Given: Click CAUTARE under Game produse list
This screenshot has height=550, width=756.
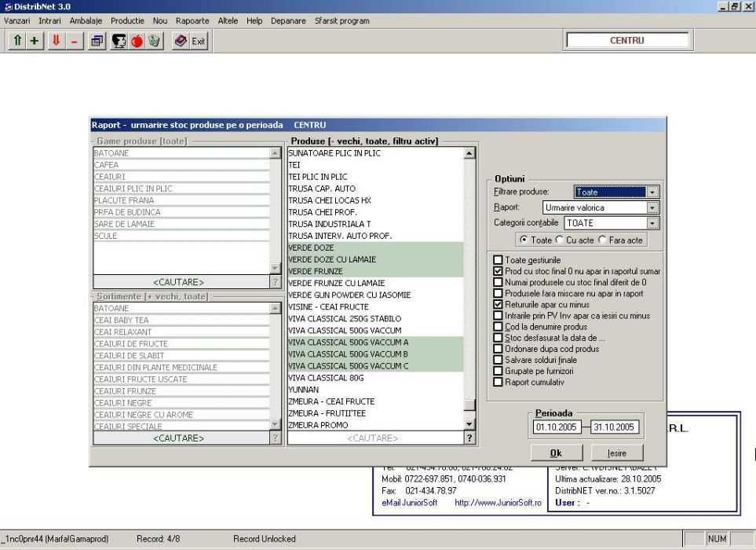Looking at the screenshot, I should (x=181, y=282).
